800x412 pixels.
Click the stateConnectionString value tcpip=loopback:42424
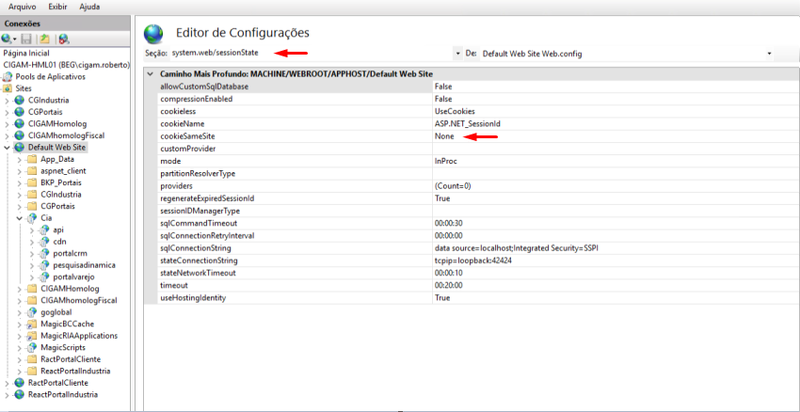coord(473,261)
